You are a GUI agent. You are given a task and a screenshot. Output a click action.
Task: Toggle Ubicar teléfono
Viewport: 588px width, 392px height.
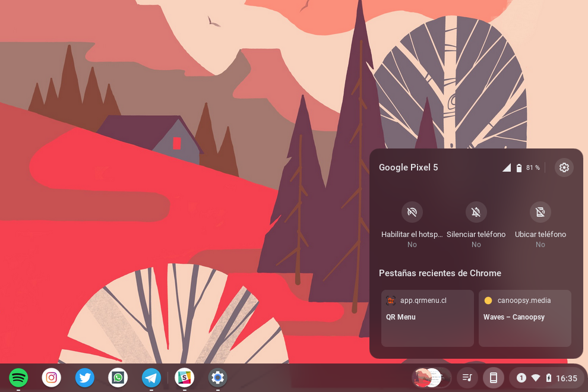540,212
